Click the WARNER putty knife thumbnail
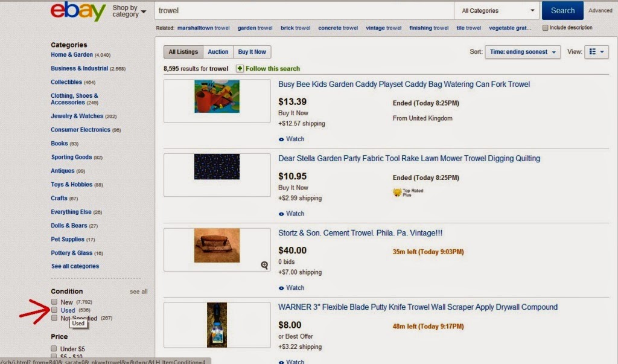This screenshot has width=618, height=364. (217, 325)
